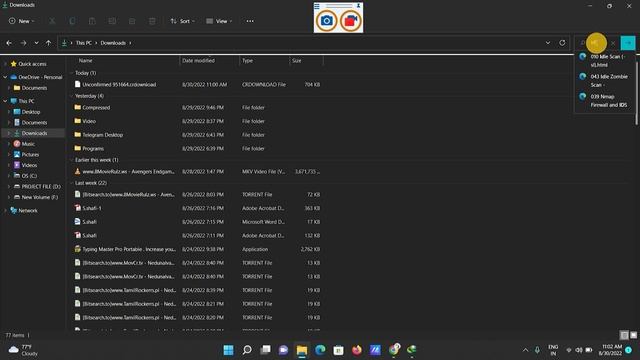Screen dimensions: 640x360
Task: Switch to large icons view at bottom-right
Action: click(x=633, y=335)
